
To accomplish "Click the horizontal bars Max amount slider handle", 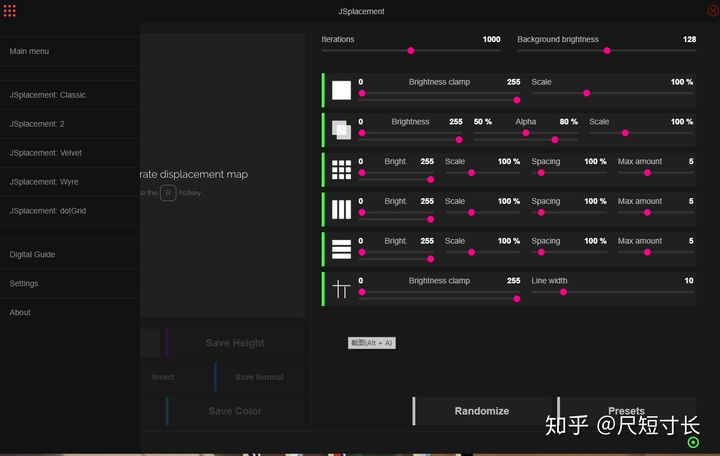I will (x=647, y=252).
